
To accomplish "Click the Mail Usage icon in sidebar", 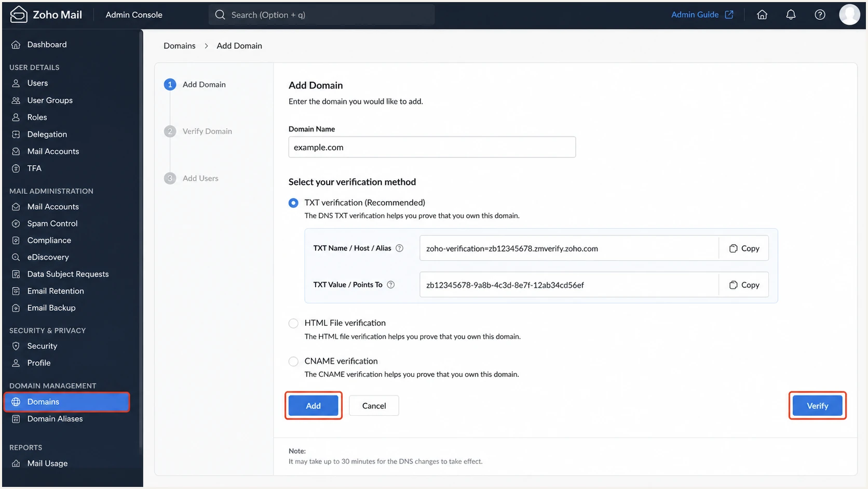I will 16,464.
